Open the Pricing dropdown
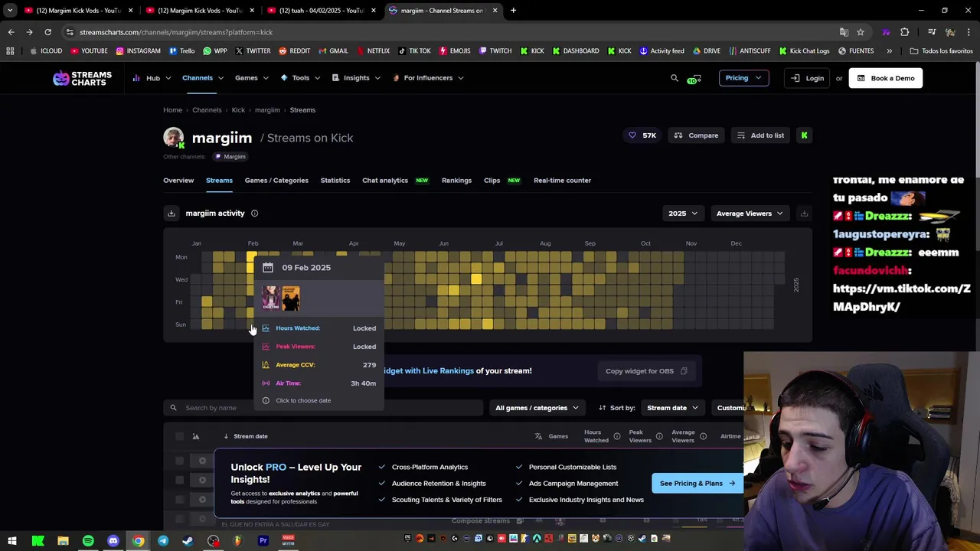 [743, 78]
